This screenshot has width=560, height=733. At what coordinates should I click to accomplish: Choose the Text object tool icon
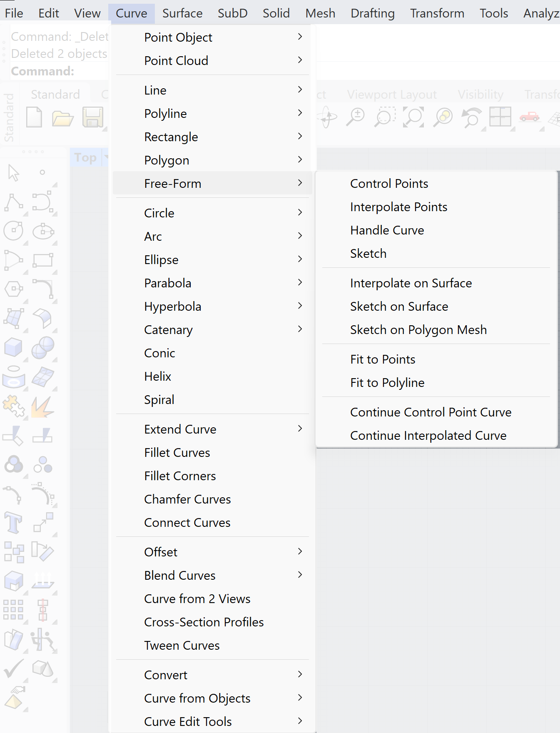14,522
